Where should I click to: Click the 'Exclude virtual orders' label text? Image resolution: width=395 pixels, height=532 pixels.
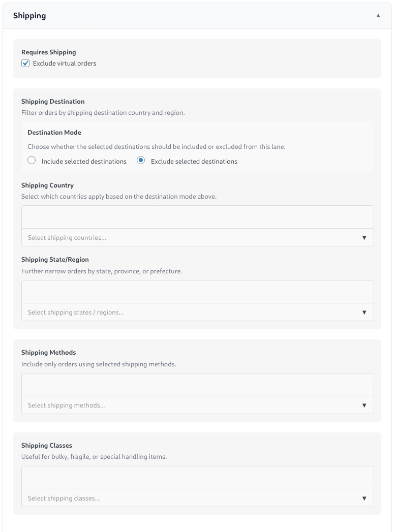coord(65,64)
